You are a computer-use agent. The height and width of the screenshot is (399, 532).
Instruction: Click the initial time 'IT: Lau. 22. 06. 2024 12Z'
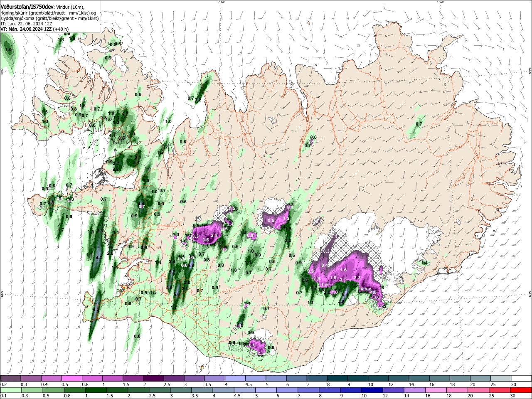(26, 24)
